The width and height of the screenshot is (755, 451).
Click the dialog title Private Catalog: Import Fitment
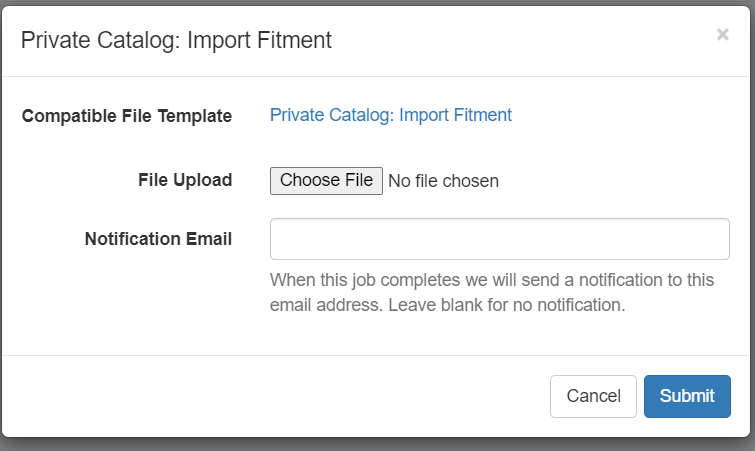pyautogui.click(x=176, y=40)
